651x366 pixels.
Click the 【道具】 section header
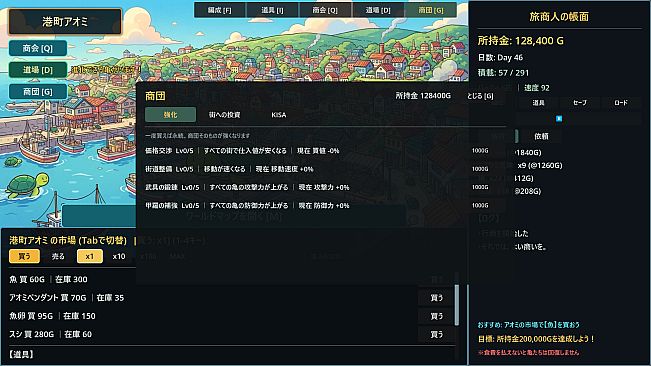coord(21,354)
